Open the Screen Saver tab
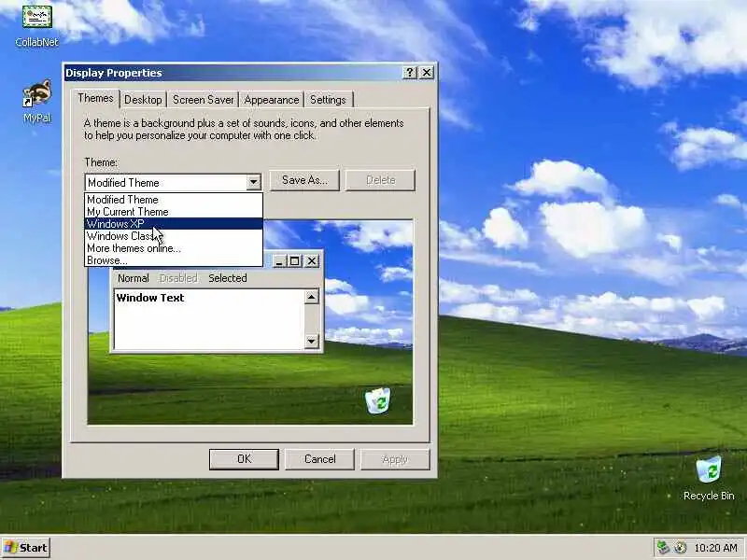This screenshot has width=747, height=560. [x=203, y=100]
